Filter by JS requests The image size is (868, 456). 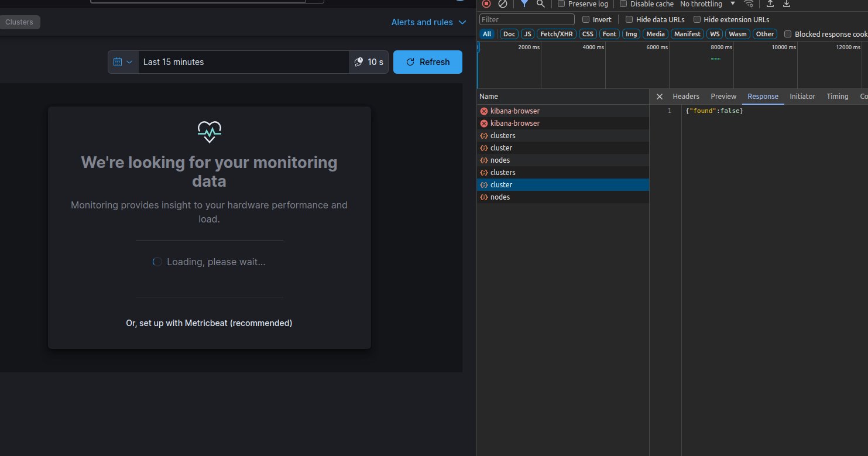click(x=528, y=34)
